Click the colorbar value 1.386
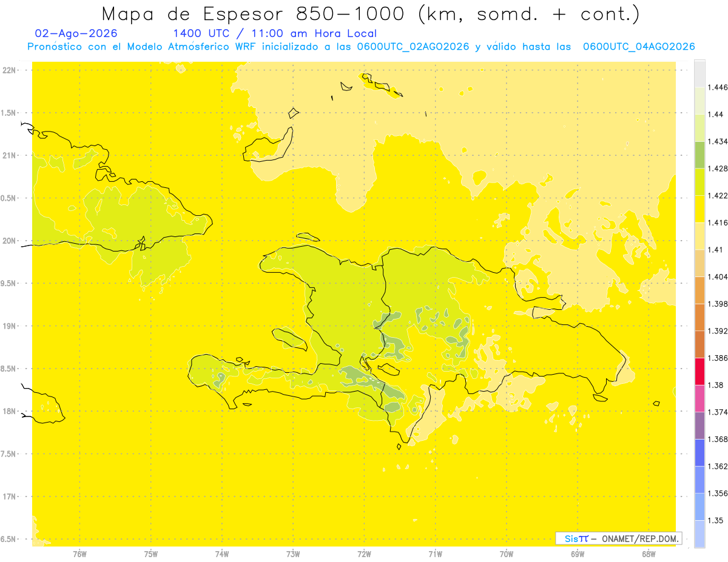Image resolution: width=728 pixels, height=562 pixels. pyautogui.click(x=718, y=358)
